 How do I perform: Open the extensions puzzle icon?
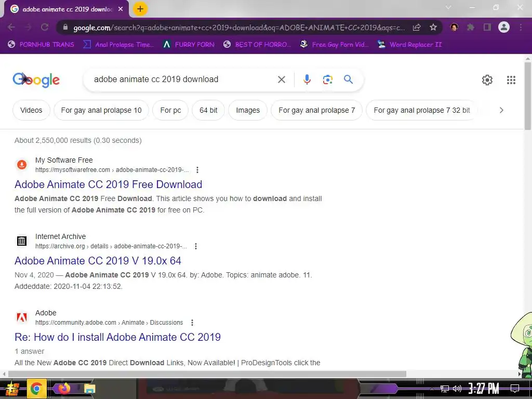pos(471,27)
